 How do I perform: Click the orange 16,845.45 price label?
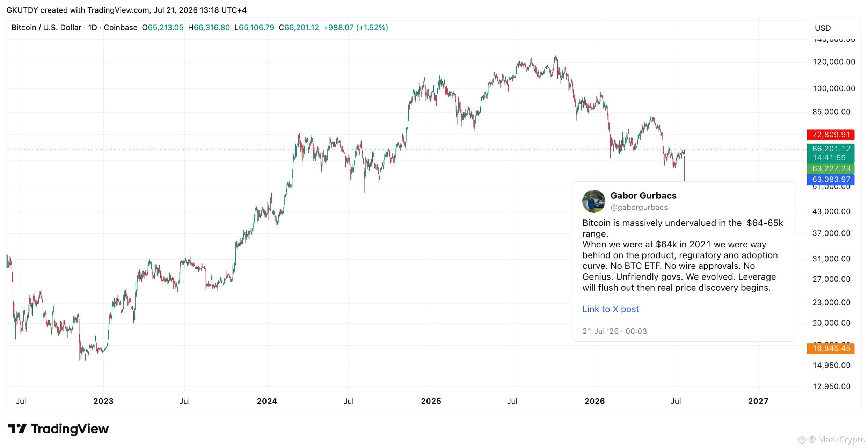tap(831, 348)
